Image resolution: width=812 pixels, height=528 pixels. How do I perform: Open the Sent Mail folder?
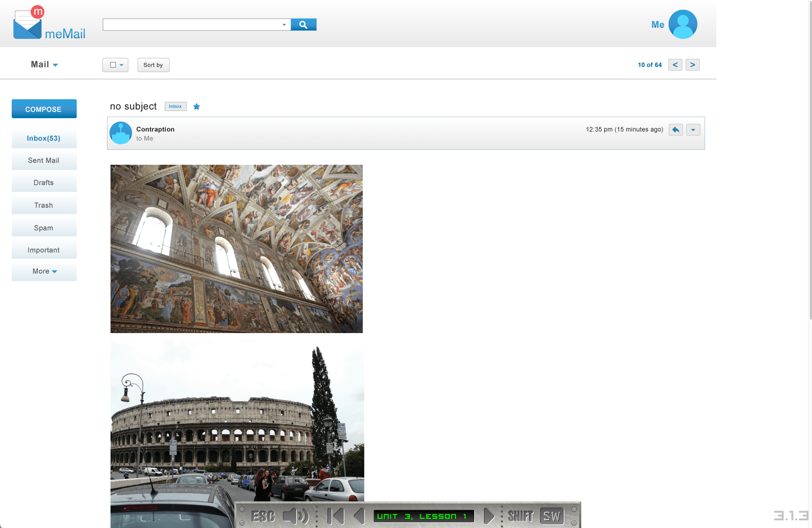pos(44,160)
